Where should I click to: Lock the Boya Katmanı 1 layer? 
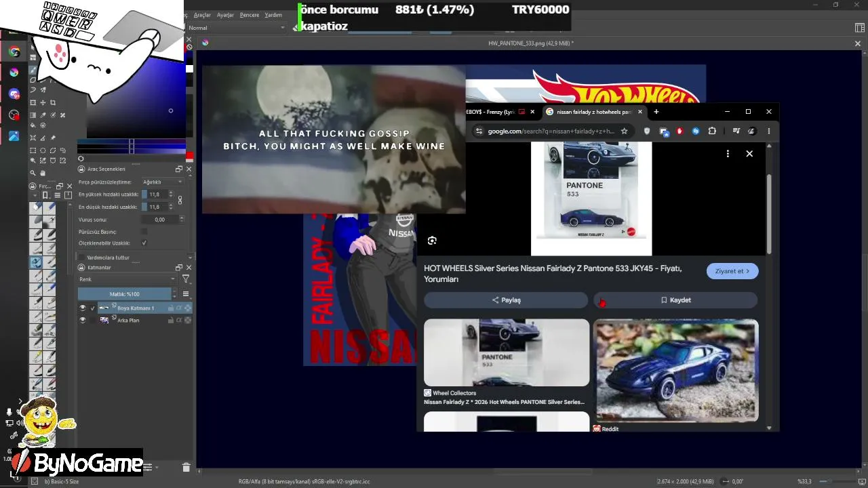[x=171, y=308]
